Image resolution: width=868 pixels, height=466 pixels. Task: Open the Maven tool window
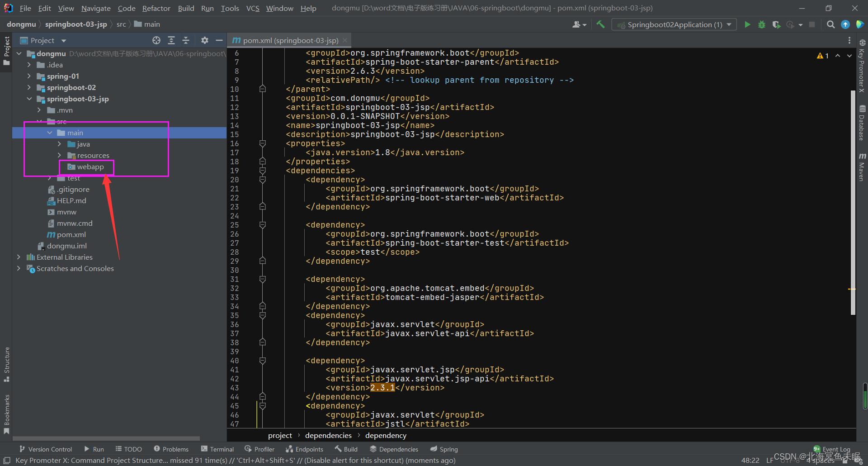(862, 166)
